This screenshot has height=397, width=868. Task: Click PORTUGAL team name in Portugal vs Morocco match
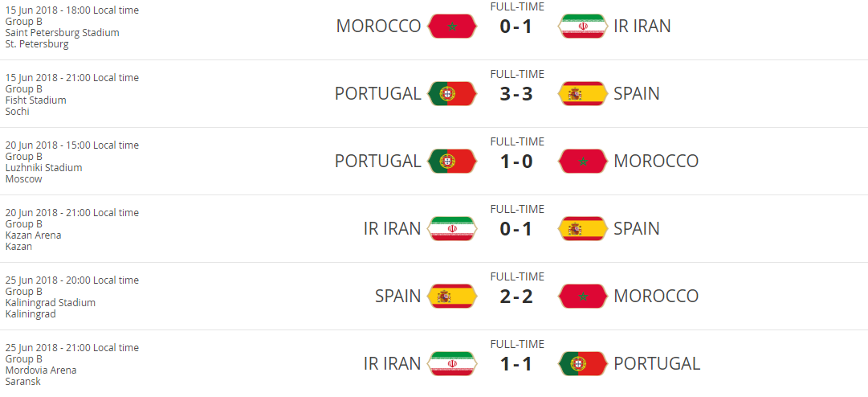coord(377,161)
